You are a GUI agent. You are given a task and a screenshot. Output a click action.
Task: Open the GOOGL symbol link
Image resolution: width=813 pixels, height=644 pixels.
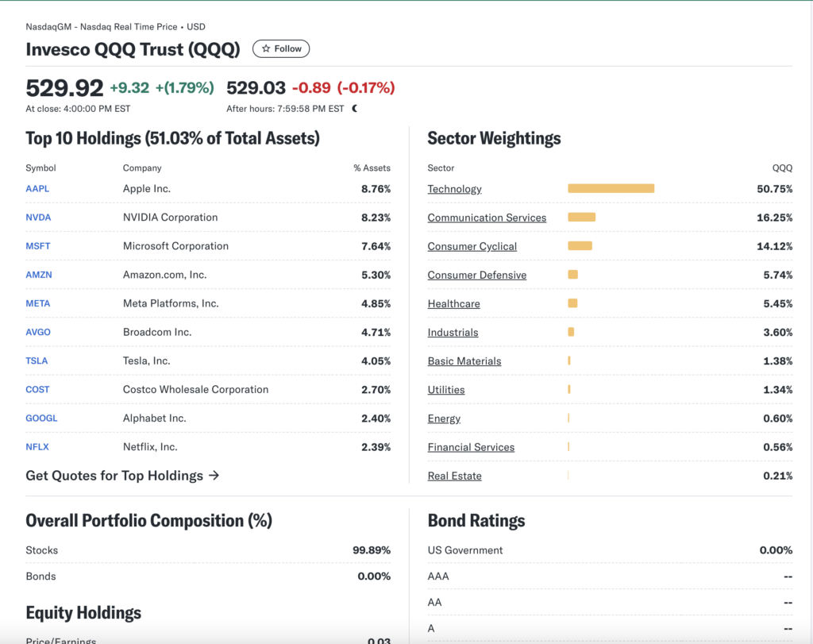tap(41, 418)
